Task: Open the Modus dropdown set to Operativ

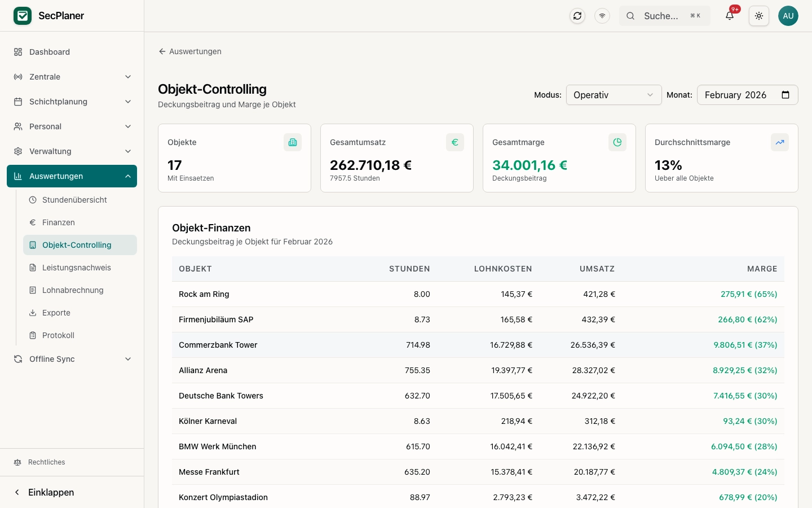Action: point(614,95)
